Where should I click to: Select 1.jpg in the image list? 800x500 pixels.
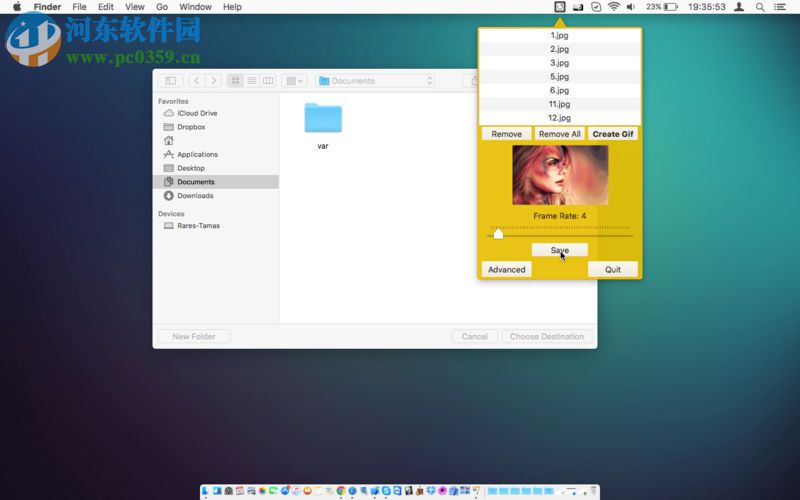coord(560,35)
